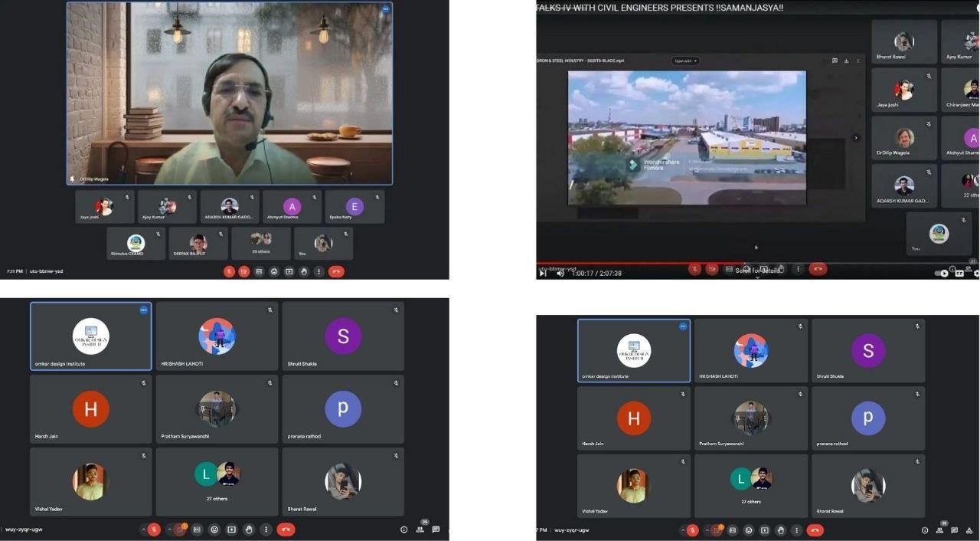Toggle the YouTube autoplay switch
Screen dimensions: 980x541
pyautogui.click(x=942, y=273)
